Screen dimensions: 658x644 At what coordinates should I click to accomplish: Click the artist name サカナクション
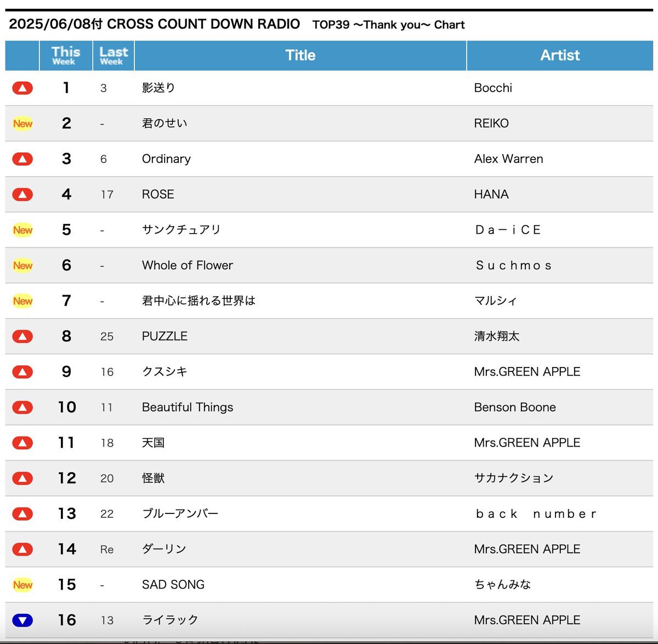pyautogui.click(x=514, y=478)
